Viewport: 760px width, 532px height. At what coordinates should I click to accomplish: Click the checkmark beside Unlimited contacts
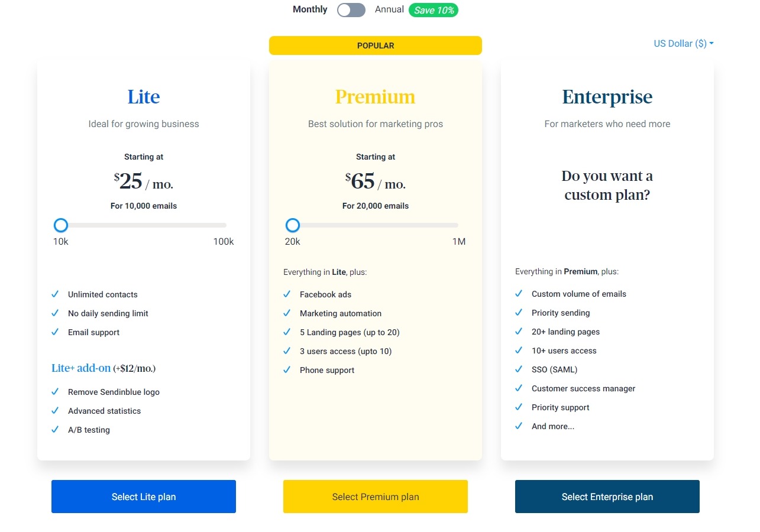[x=55, y=294]
